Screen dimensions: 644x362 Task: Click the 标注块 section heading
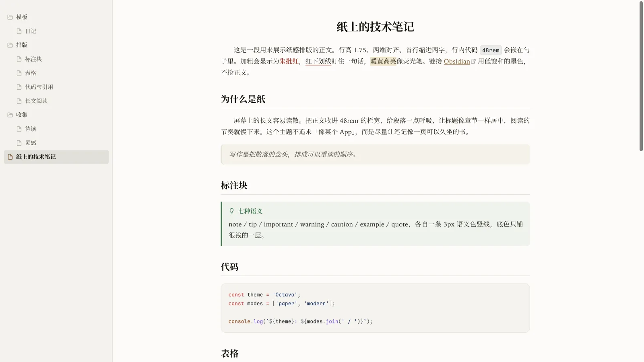234,185
